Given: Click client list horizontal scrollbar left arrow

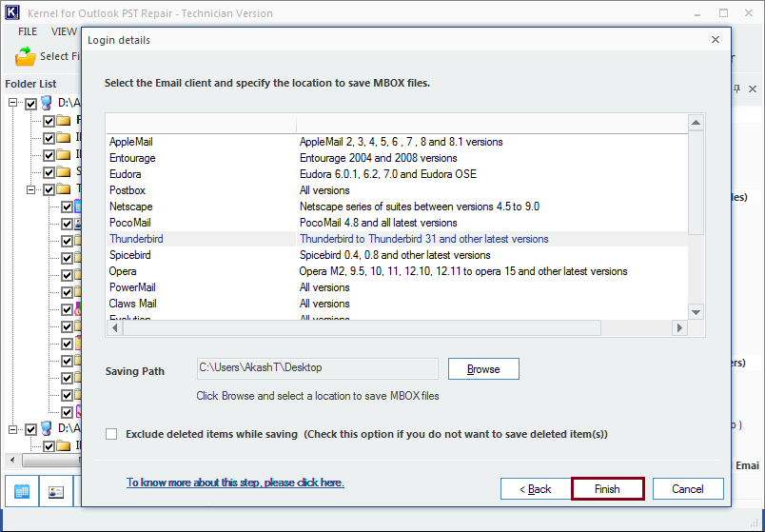Looking at the screenshot, I should click(x=114, y=328).
